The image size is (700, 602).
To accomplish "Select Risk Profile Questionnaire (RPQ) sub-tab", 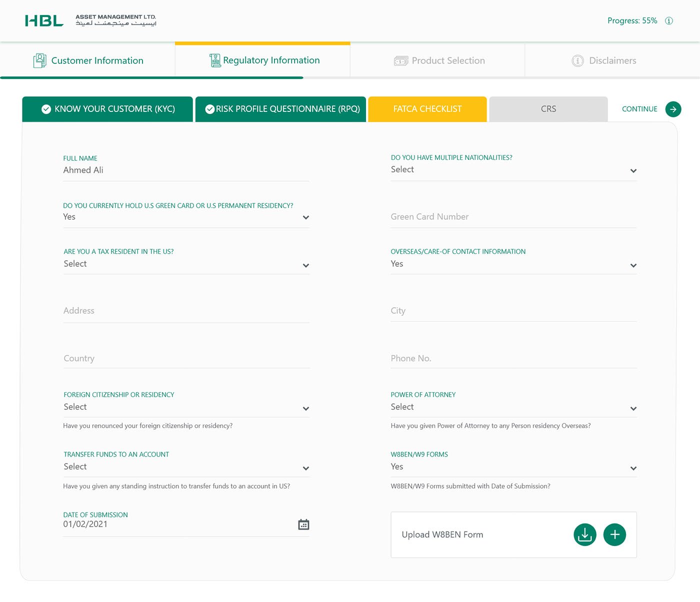I will click(280, 109).
